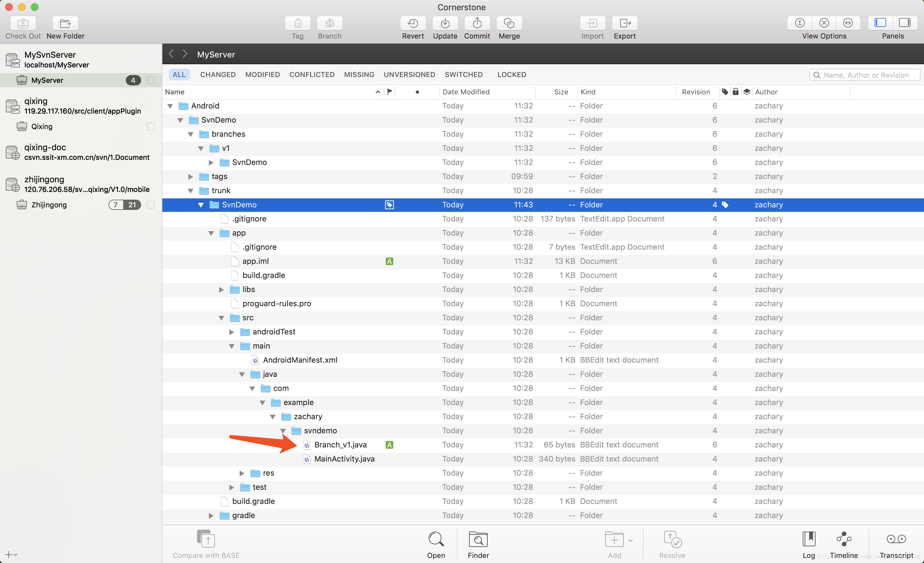
Task: Open the add repository plus menu
Action: [11, 554]
